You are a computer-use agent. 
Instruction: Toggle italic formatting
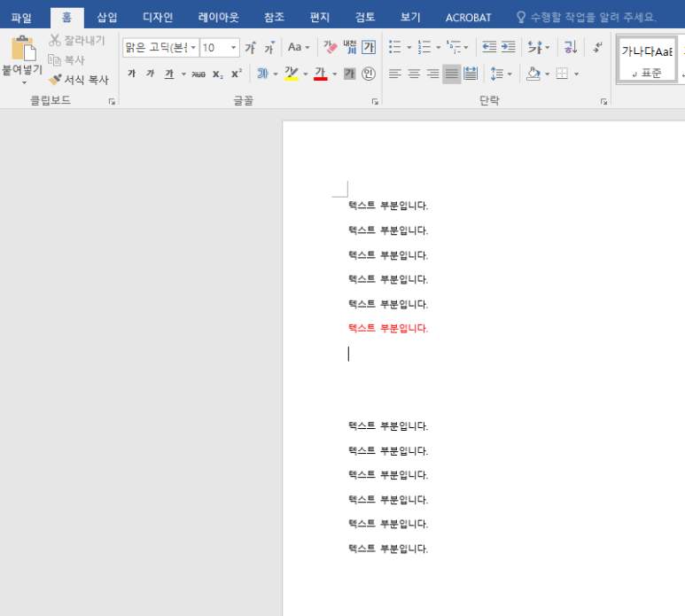click(151, 74)
